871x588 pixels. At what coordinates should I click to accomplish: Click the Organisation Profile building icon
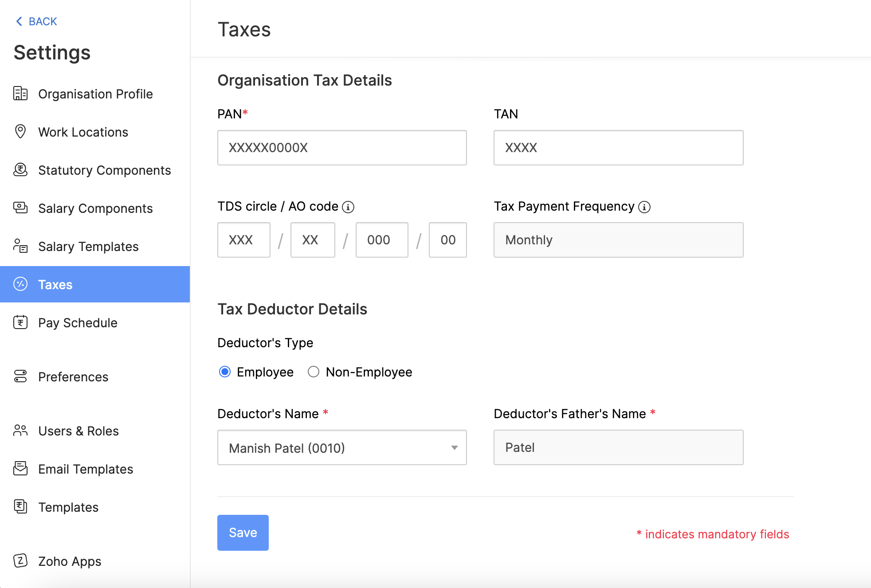coord(20,94)
